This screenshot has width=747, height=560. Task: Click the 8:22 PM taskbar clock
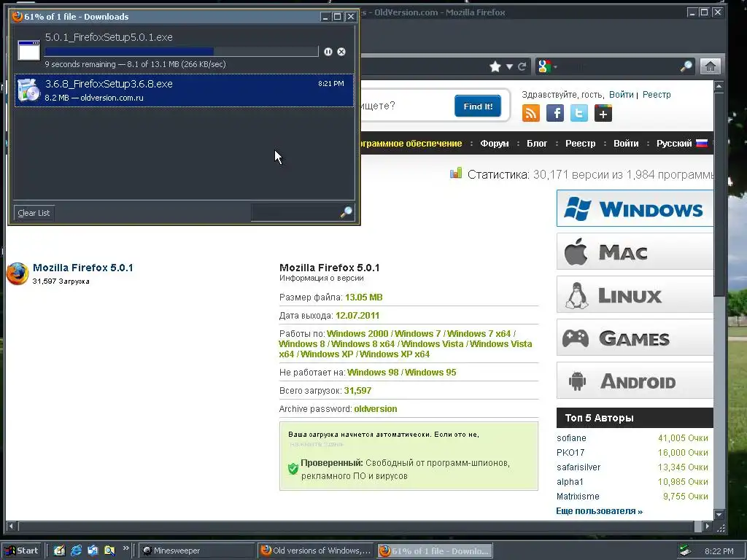click(x=719, y=551)
